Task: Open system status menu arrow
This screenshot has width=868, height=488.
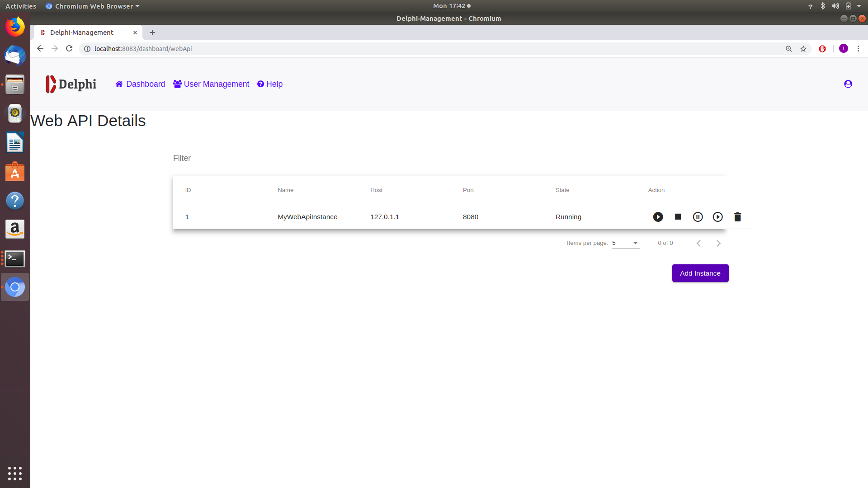Action: click(x=859, y=6)
